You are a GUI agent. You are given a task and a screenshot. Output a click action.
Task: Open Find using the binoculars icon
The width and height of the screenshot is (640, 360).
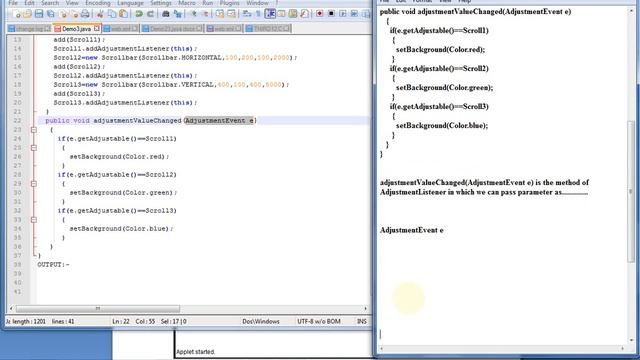coord(165,14)
